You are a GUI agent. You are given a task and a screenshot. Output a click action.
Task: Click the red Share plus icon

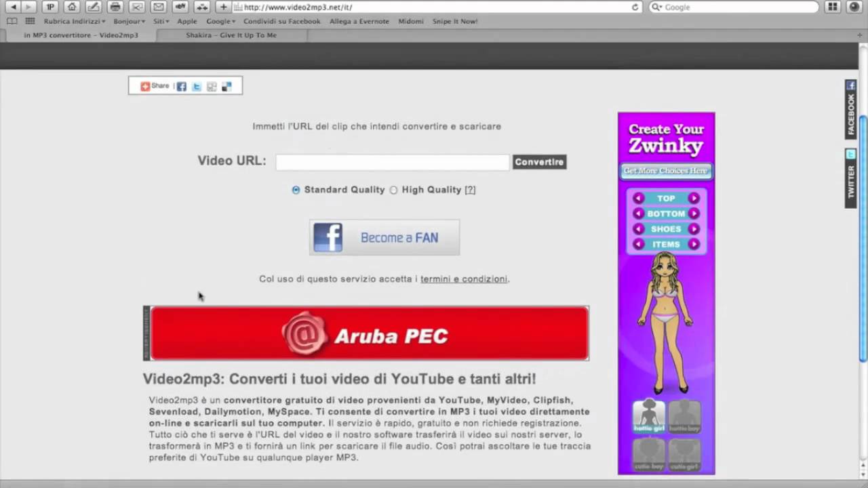click(x=145, y=86)
